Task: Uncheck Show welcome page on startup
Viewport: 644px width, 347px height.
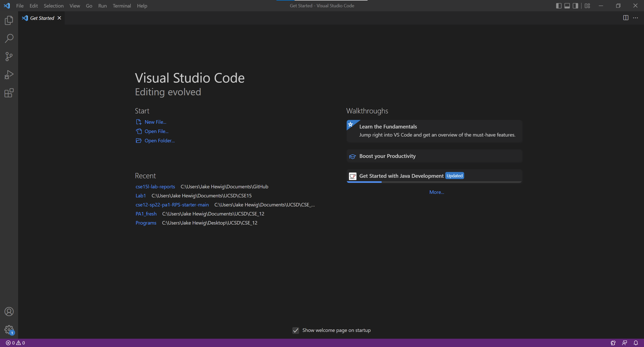Action: (296, 330)
